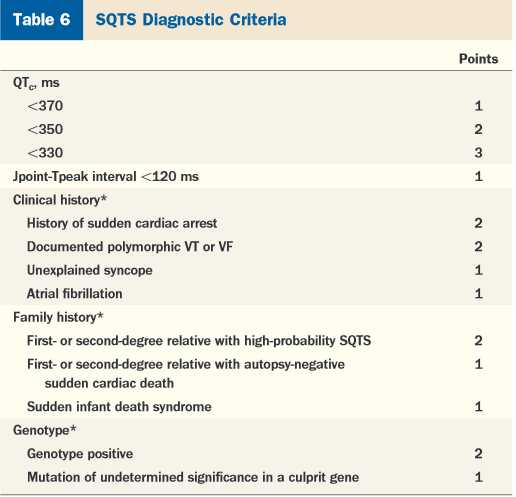The height and width of the screenshot is (497, 516).
Task: Select the Family history heading
Action: 58,317
